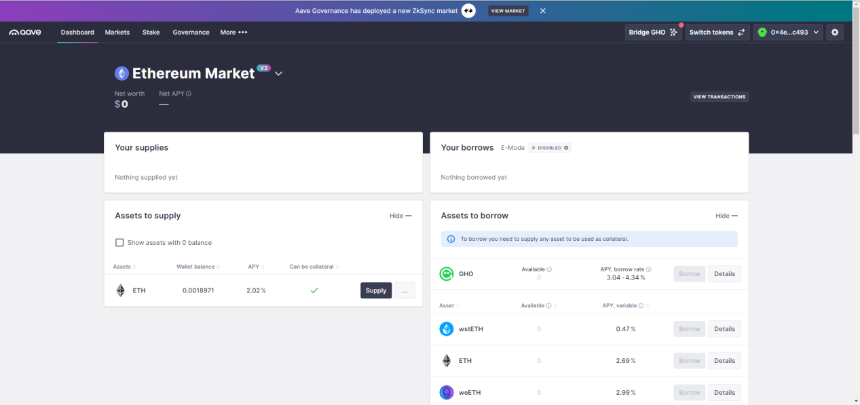Open the Stake tab

tap(151, 32)
